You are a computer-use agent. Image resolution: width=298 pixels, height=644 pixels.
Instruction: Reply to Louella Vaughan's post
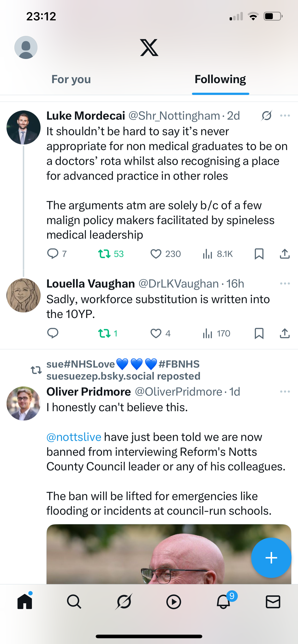tap(53, 333)
